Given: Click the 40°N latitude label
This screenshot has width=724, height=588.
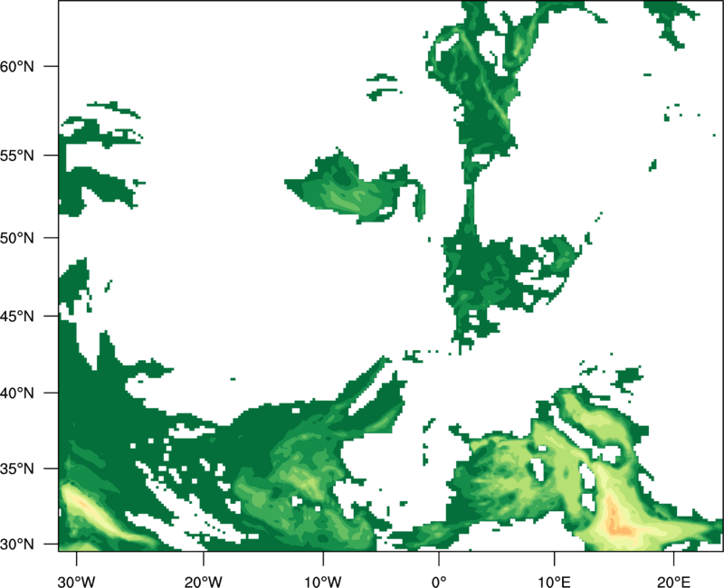Looking at the screenshot, I should tap(17, 394).
